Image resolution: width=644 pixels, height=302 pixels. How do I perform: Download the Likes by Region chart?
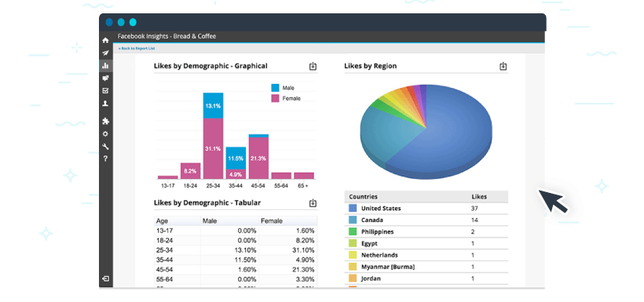pyautogui.click(x=503, y=67)
